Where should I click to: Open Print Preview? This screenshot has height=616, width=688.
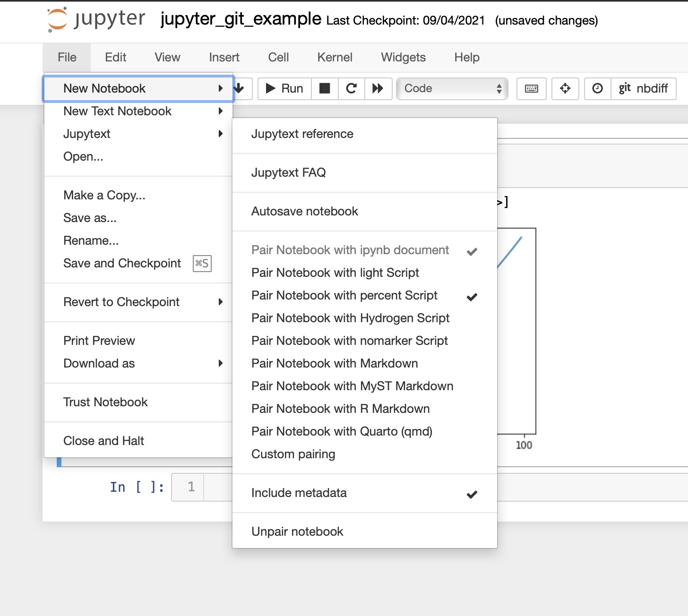[x=138, y=341]
